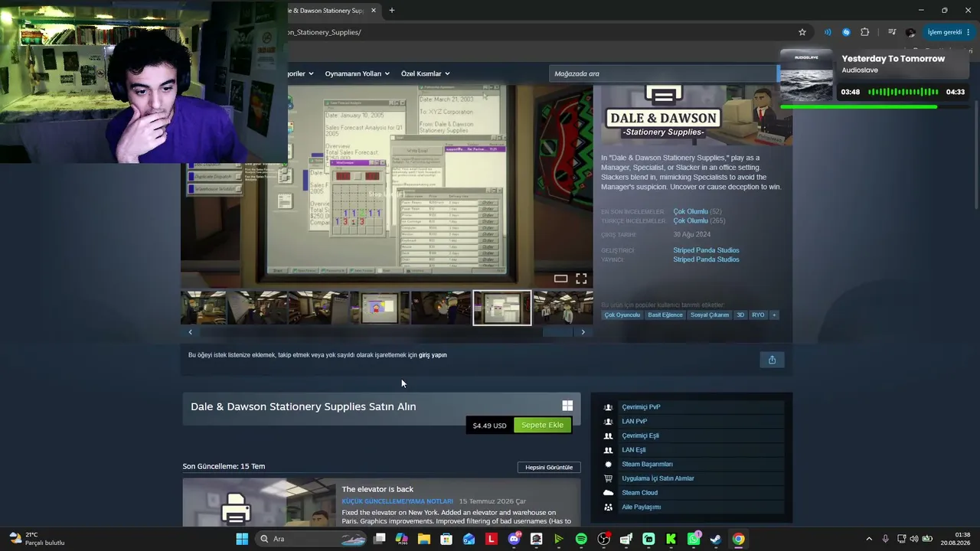Open Uygulama İçi Satın Alımlar feature
Viewport: 980px width, 551px height.
[658, 478]
